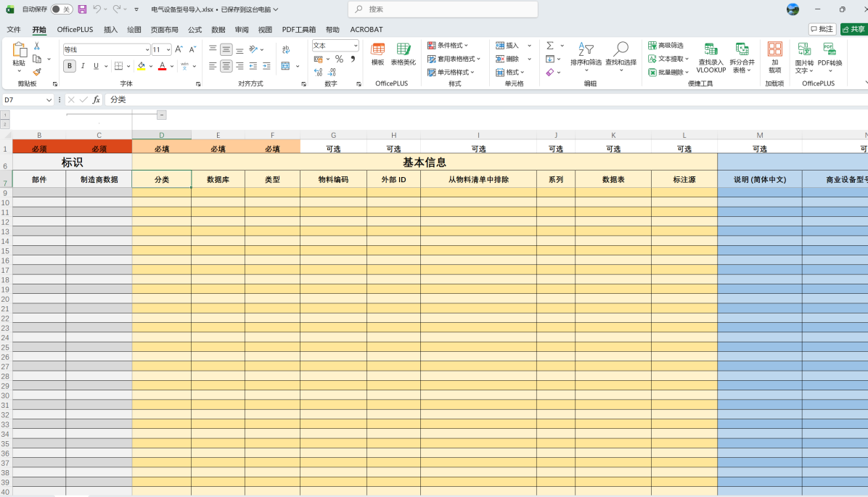Screen dimensions: 868x497
Task: Open 查找录入 VLOOKUP tool
Action: [x=711, y=57]
